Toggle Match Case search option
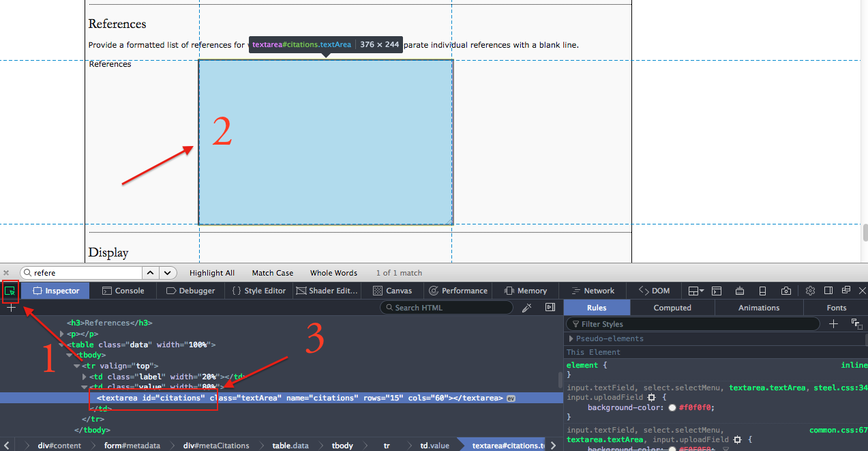This screenshot has width=868, height=451. [272, 273]
